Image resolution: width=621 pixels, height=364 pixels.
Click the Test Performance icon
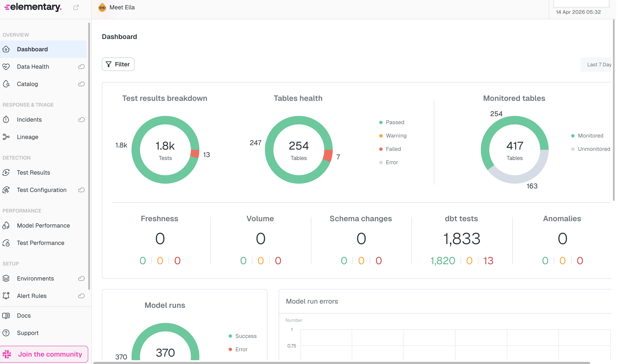(6, 243)
